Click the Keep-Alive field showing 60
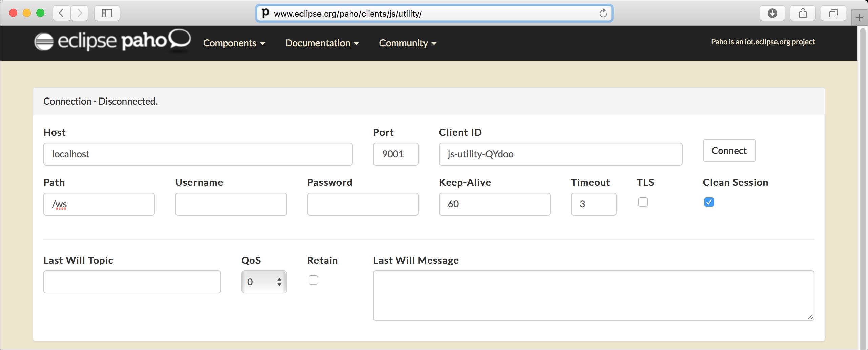The height and width of the screenshot is (350, 868). [495, 204]
